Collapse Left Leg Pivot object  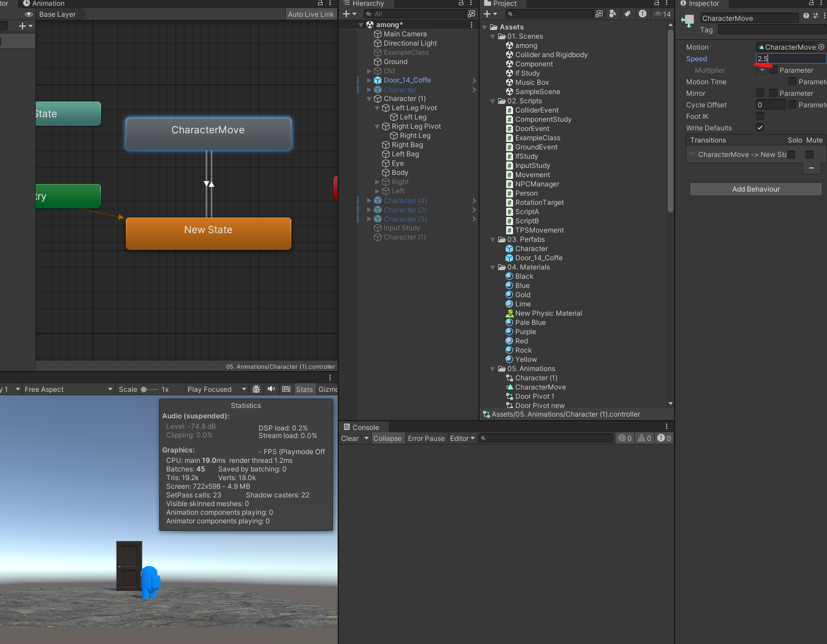377,108
